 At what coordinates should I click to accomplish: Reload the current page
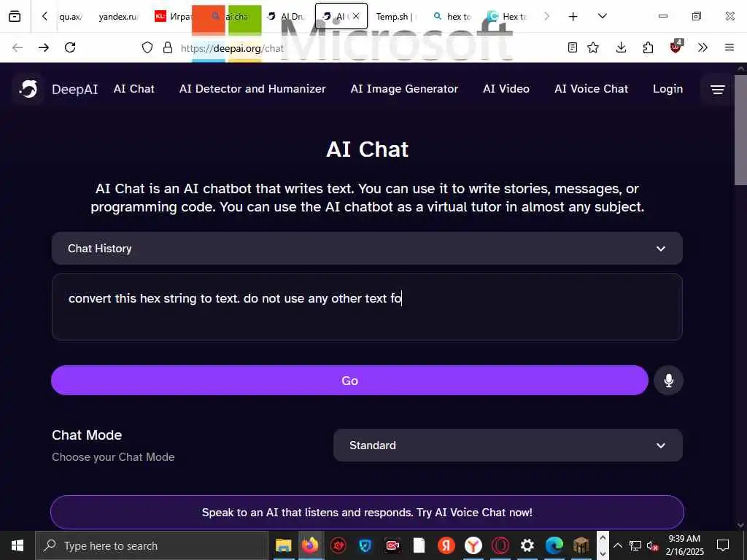tap(70, 47)
